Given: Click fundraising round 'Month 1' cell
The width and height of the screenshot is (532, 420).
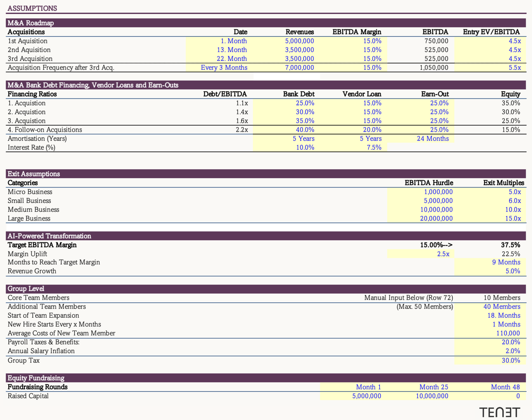Looking at the screenshot, I should pos(354,387).
